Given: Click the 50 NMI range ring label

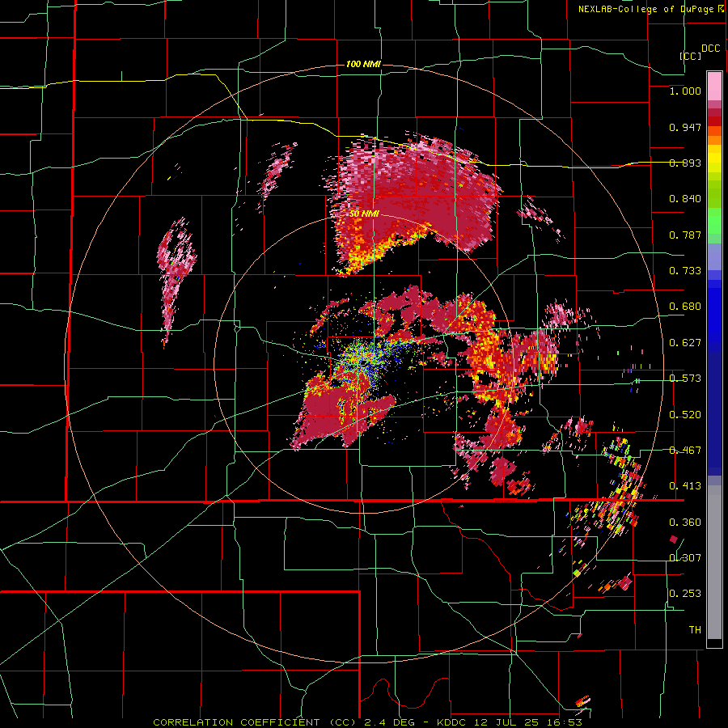Looking at the screenshot, I should click(x=364, y=214).
